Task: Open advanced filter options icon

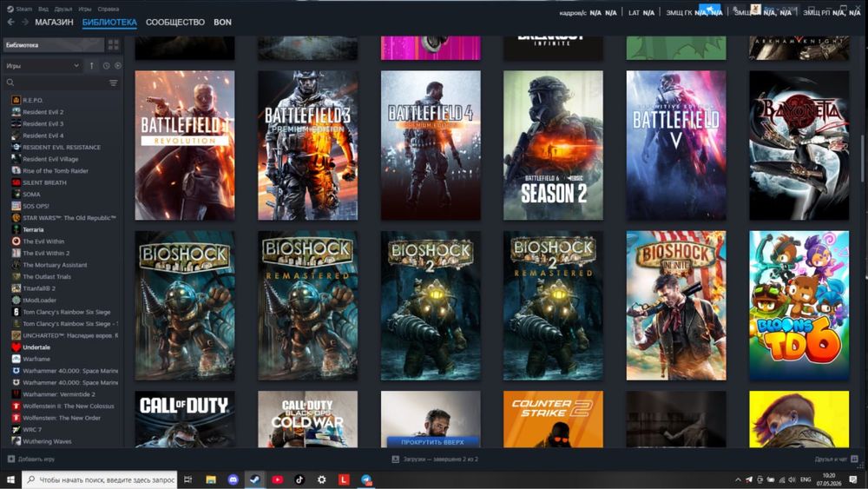Action: pyautogui.click(x=114, y=83)
